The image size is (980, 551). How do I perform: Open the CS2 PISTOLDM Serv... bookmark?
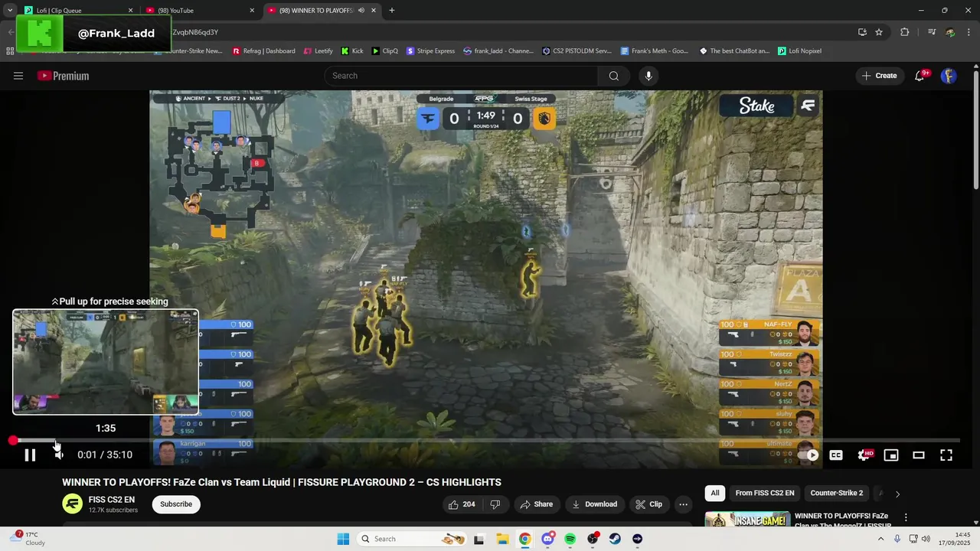[x=577, y=51]
